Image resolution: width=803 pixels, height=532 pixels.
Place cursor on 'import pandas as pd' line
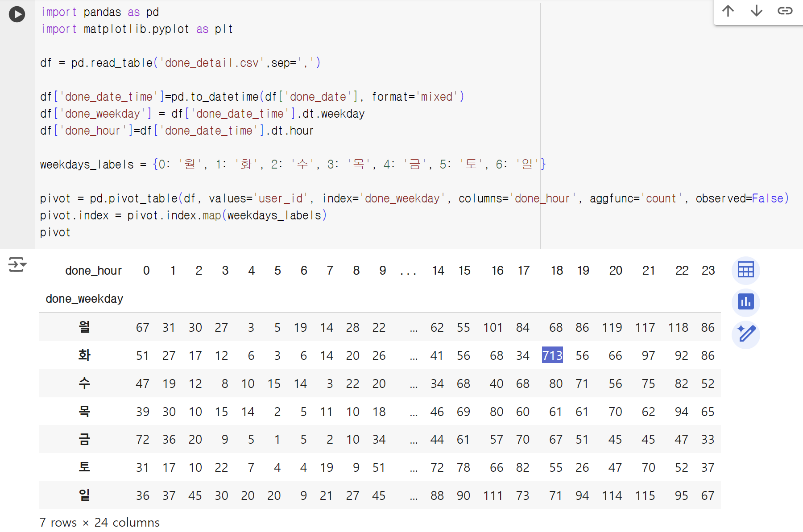tap(100, 12)
